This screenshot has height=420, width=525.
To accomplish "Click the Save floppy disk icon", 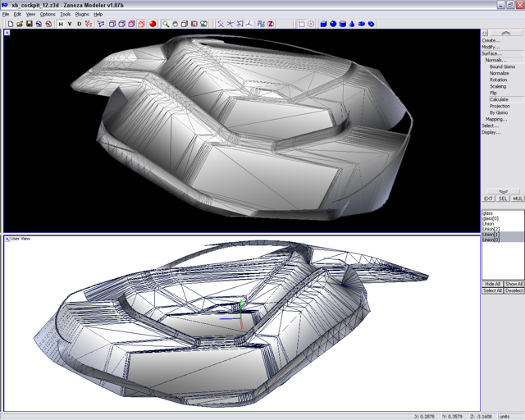I will [x=30, y=24].
